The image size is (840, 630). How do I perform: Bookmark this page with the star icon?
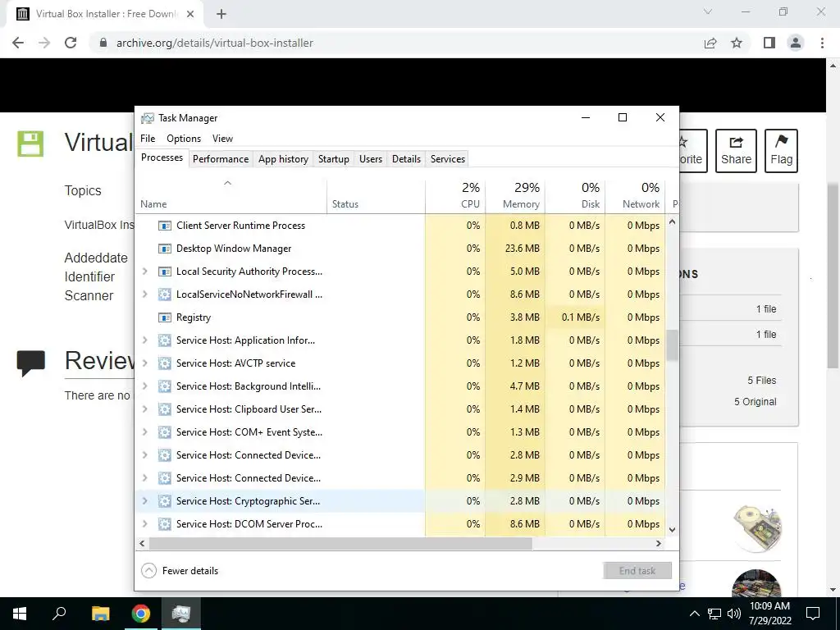coord(737,43)
